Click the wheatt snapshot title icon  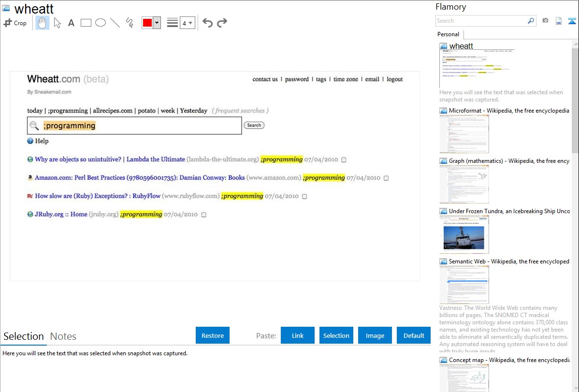click(x=6, y=8)
